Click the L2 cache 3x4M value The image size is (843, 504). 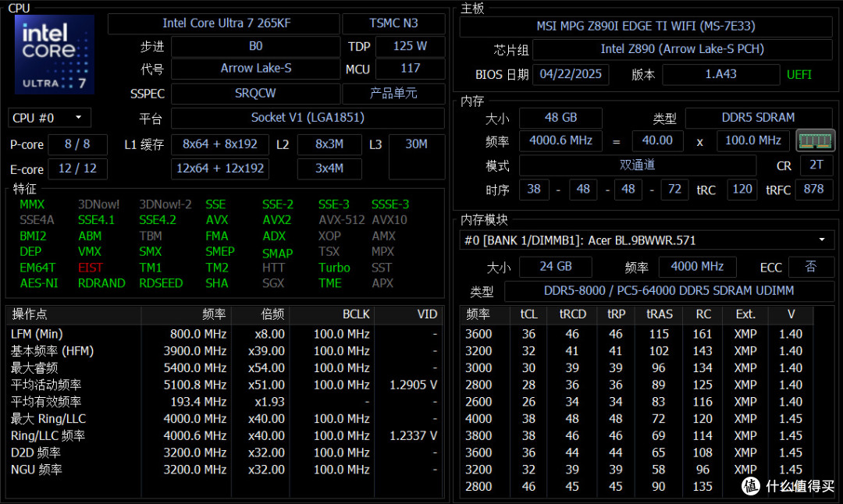click(x=329, y=169)
